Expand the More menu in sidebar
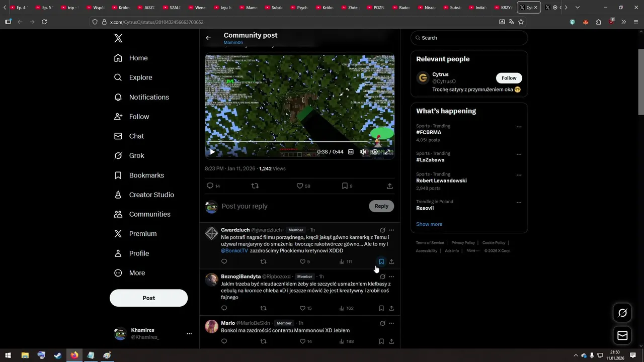This screenshot has height=362, width=644. coord(129,273)
